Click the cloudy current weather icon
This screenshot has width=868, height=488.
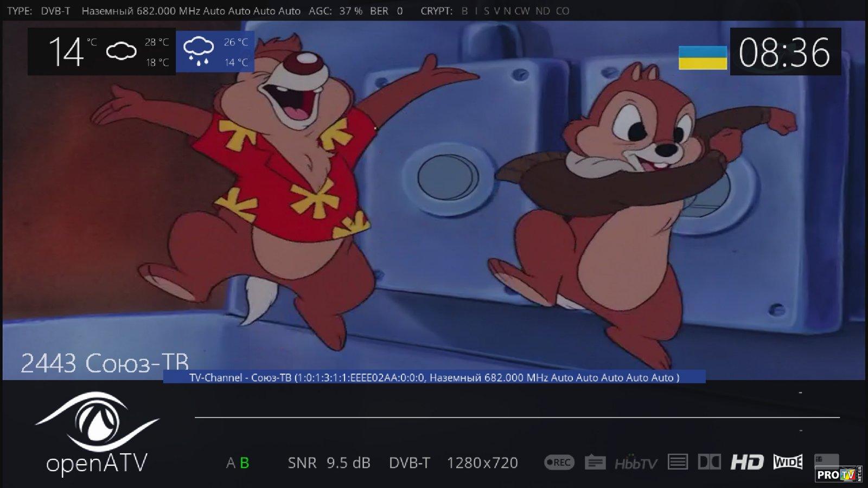tap(121, 52)
